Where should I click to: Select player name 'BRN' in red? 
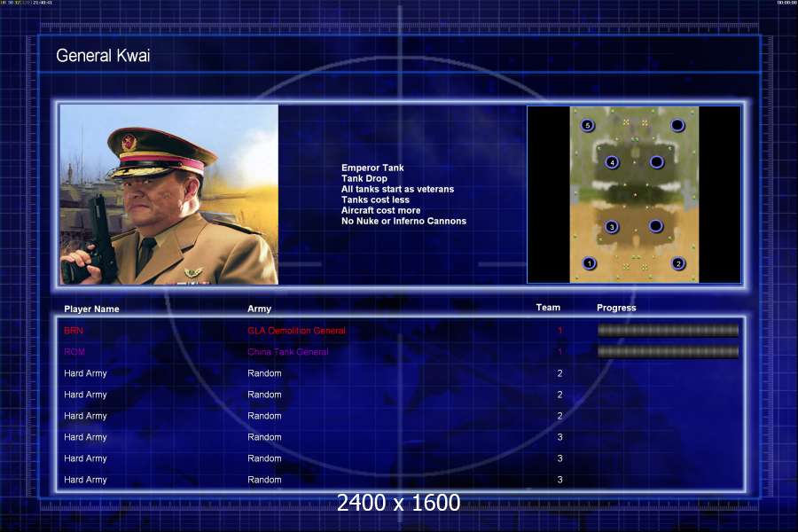74,331
